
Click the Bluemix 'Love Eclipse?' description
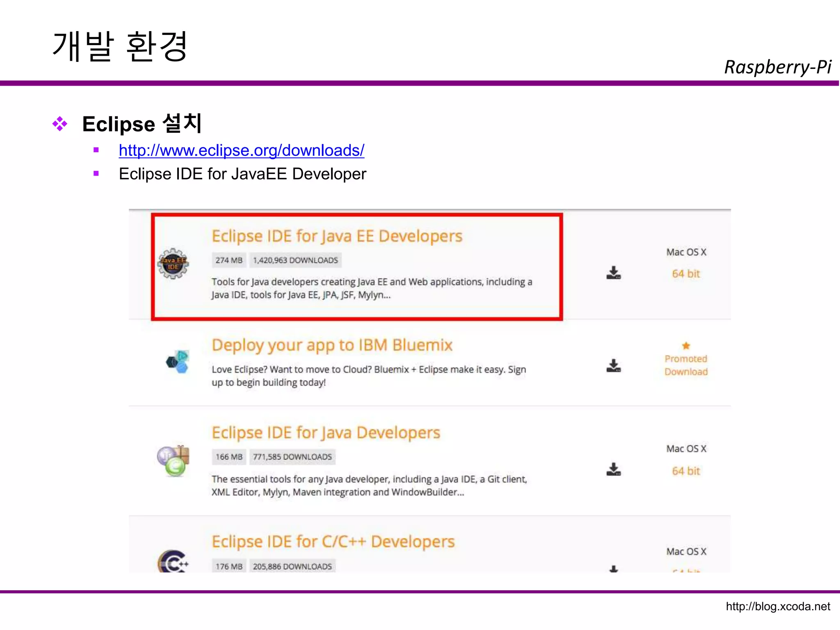(x=369, y=376)
